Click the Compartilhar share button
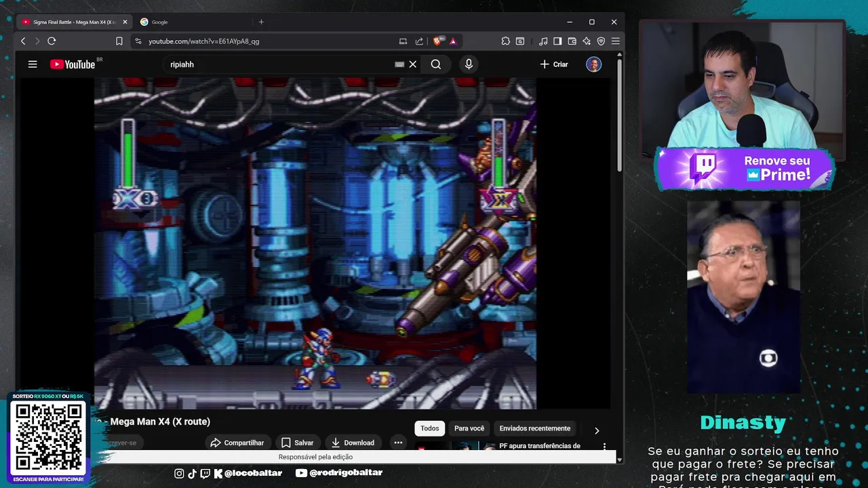Screen dimensions: 868x488 click(237, 443)
